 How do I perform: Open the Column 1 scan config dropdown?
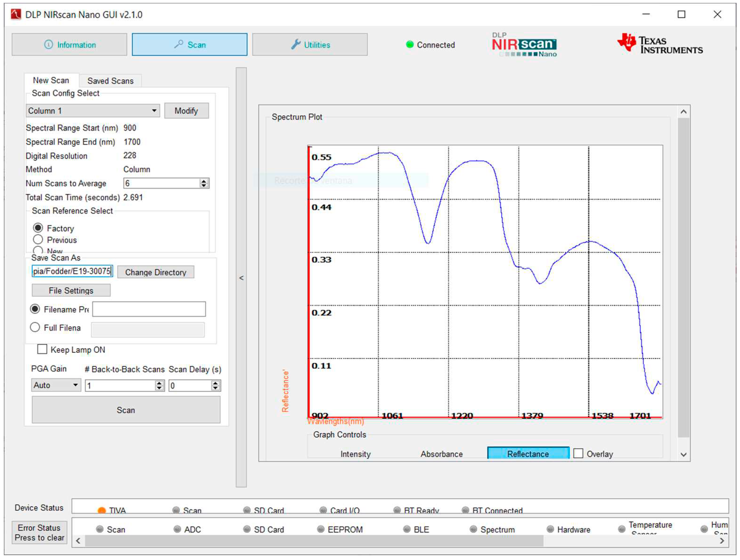click(x=93, y=111)
